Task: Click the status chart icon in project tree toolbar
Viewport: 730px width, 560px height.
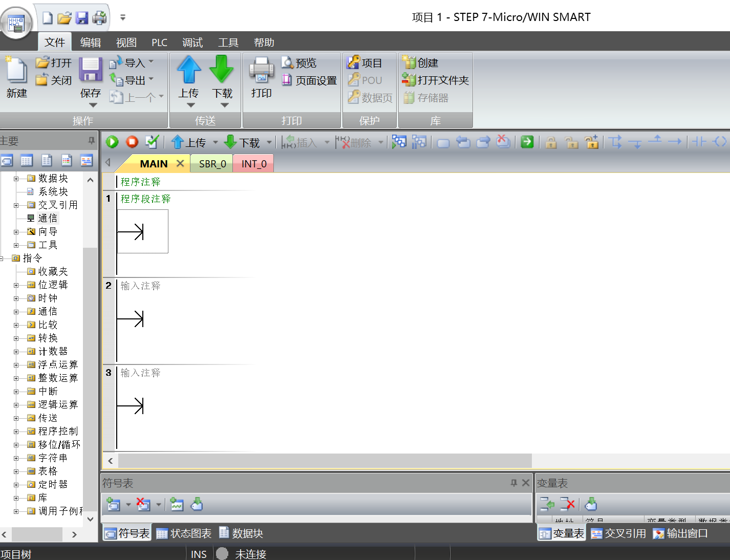Action: [27, 161]
